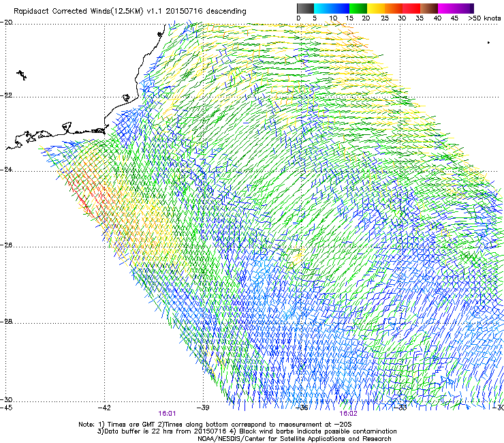Click the -22 latitude axis label
Screen dimensions: 504x443
[6, 95]
